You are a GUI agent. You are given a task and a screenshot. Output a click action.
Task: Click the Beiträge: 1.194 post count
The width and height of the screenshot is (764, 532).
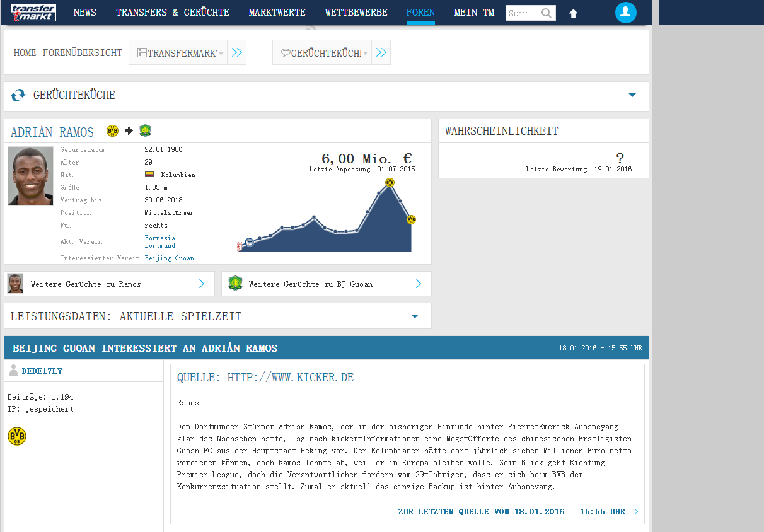(40, 396)
